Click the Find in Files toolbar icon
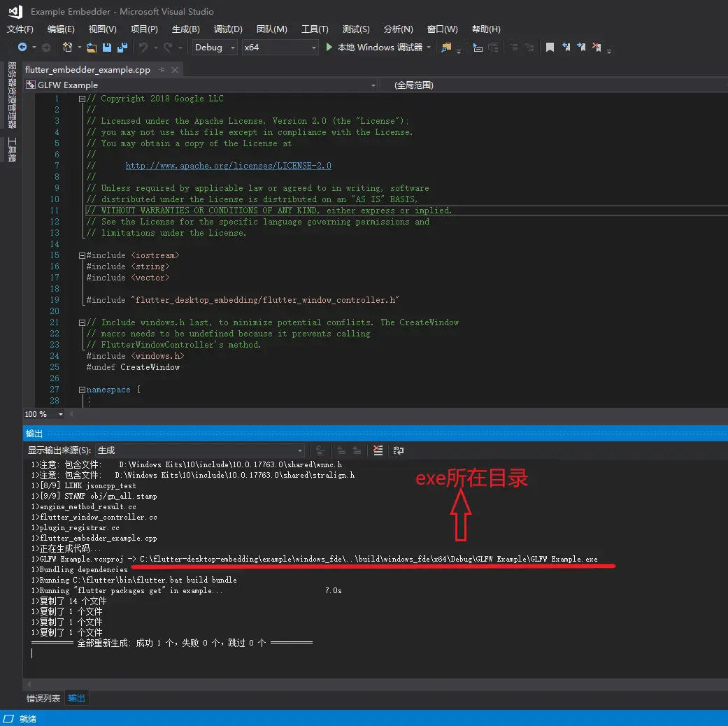 446,47
